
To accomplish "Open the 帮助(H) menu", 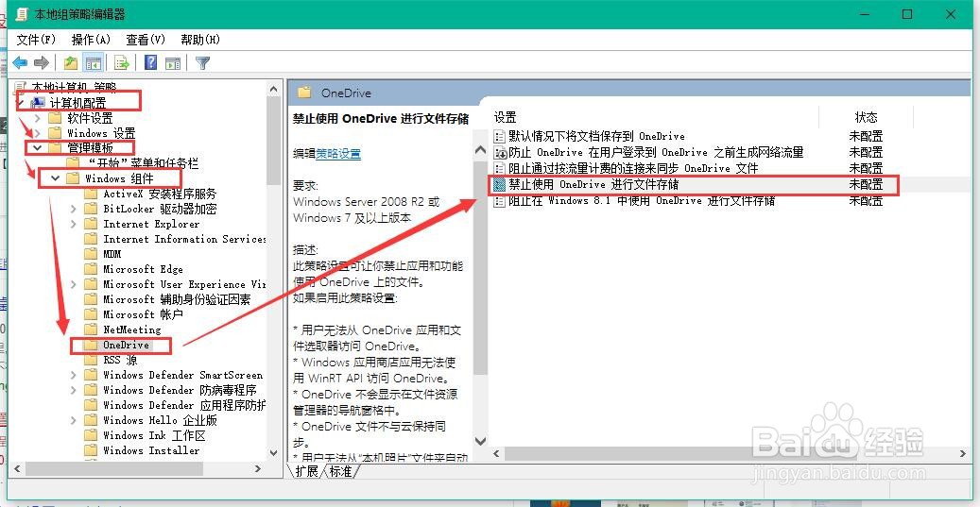I will pos(200,40).
